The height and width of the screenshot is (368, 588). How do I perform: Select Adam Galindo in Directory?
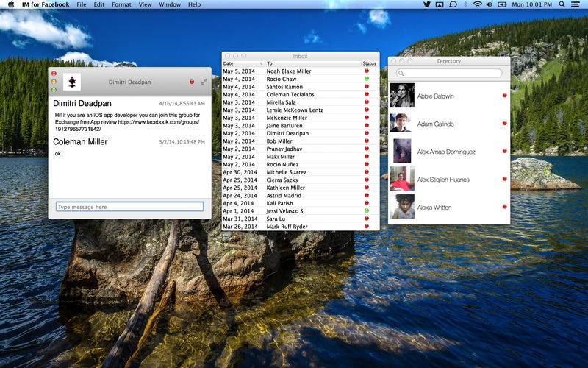click(x=449, y=124)
